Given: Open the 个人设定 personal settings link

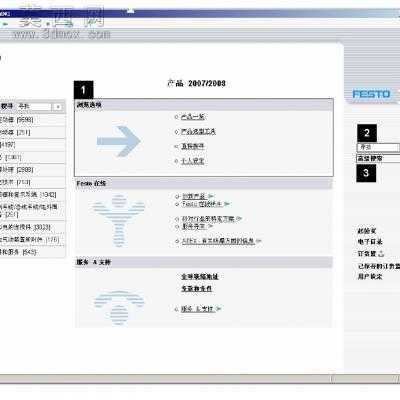Looking at the screenshot, I should (192, 161).
